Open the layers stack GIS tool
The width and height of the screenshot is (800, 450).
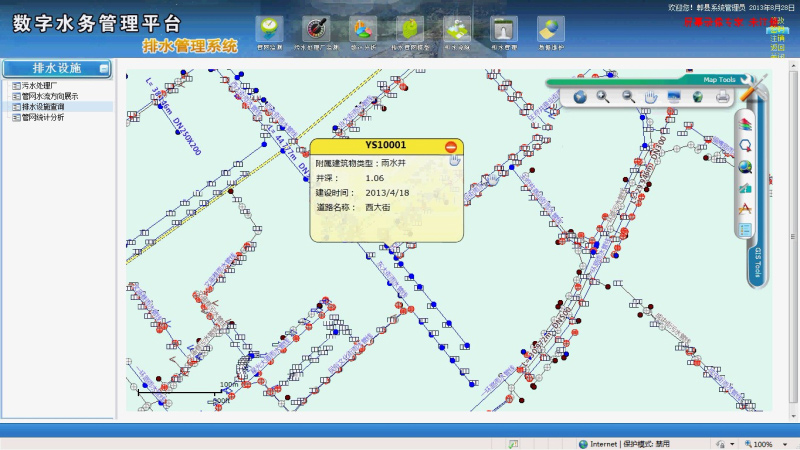pos(744,121)
